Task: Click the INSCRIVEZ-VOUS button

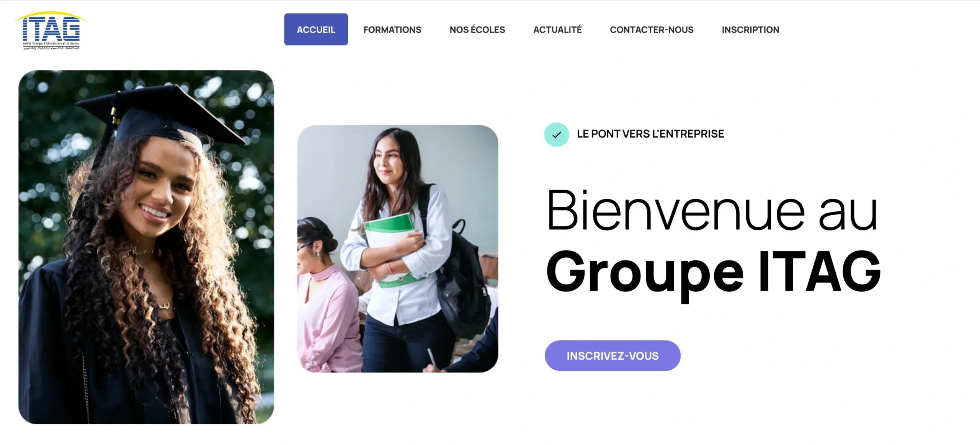Action: point(612,355)
